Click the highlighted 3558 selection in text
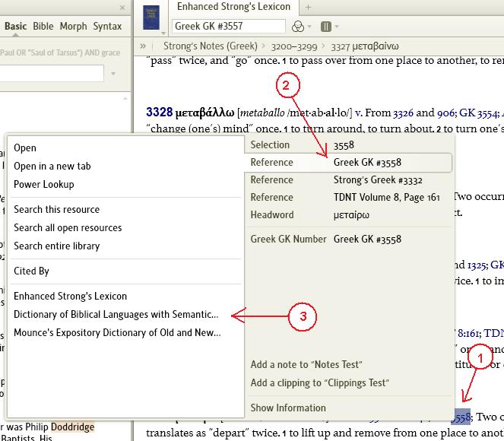The width and height of the screenshot is (504, 441). [461, 417]
